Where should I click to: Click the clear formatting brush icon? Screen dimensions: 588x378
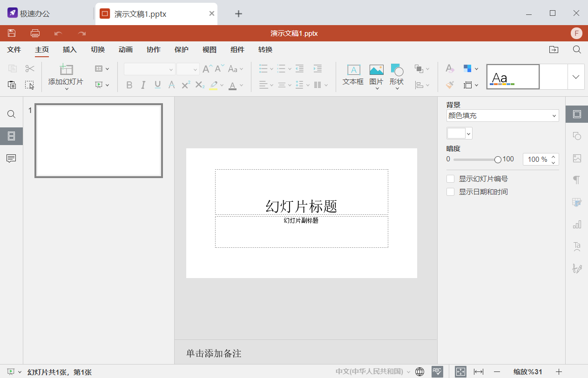pyautogui.click(x=450, y=69)
